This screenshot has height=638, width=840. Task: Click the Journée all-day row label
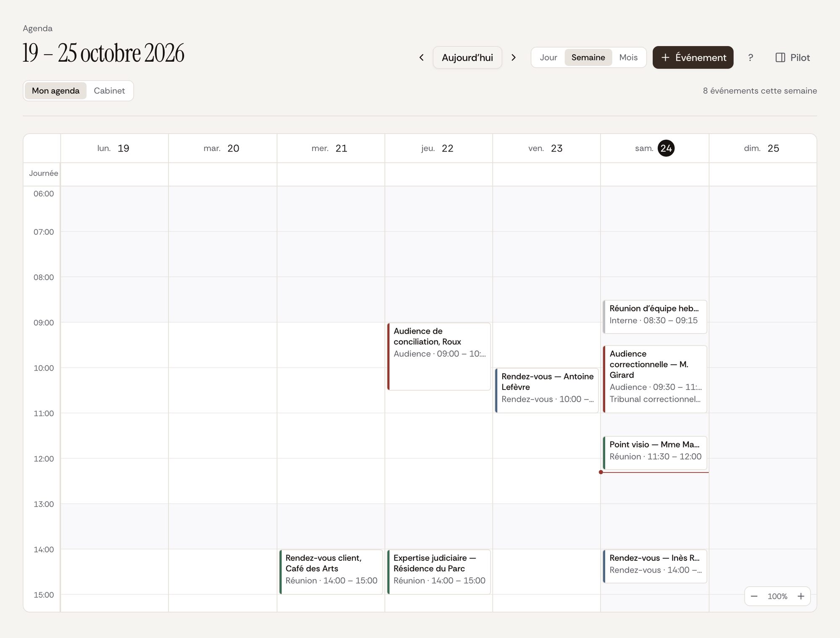click(x=43, y=173)
